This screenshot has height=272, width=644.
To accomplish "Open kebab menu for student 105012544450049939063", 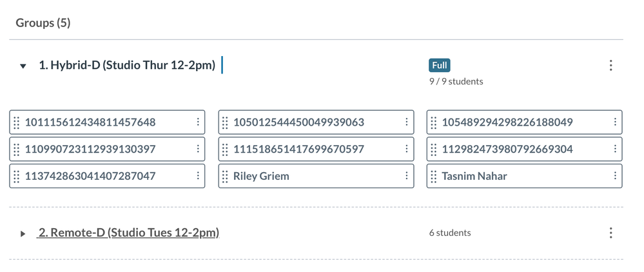I will pyautogui.click(x=406, y=122).
